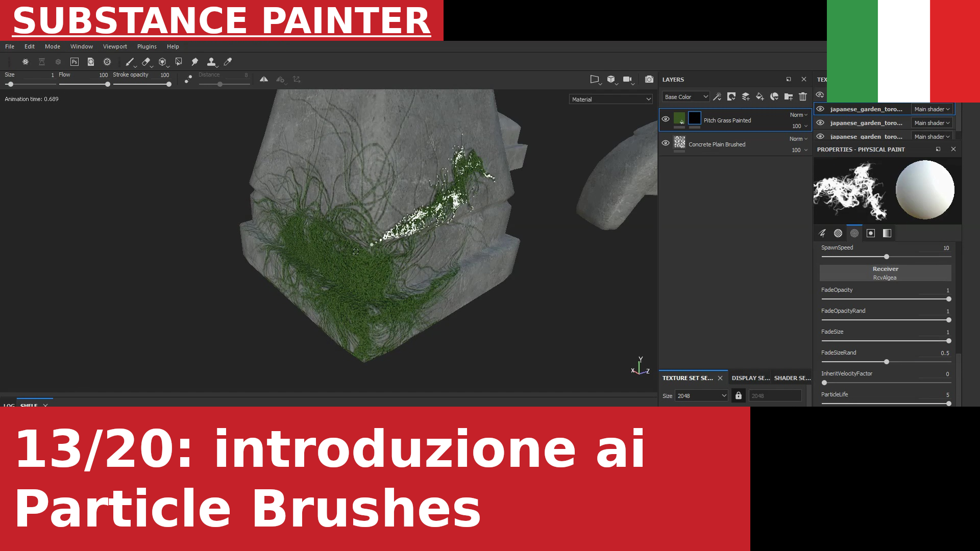Toggle symmetry mirror icon
Viewport: 980px width, 551px height.
(264, 79)
